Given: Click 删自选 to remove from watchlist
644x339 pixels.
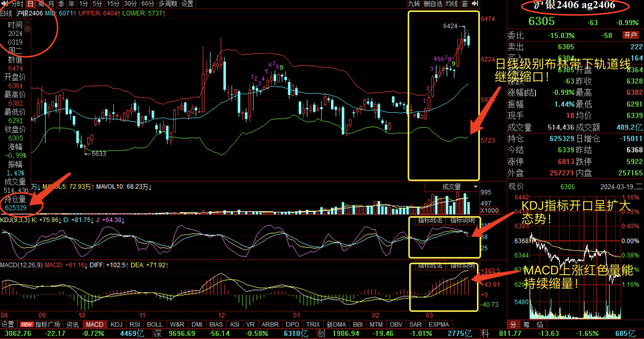Looking at the screenshot, I should [x=434, y=4].
